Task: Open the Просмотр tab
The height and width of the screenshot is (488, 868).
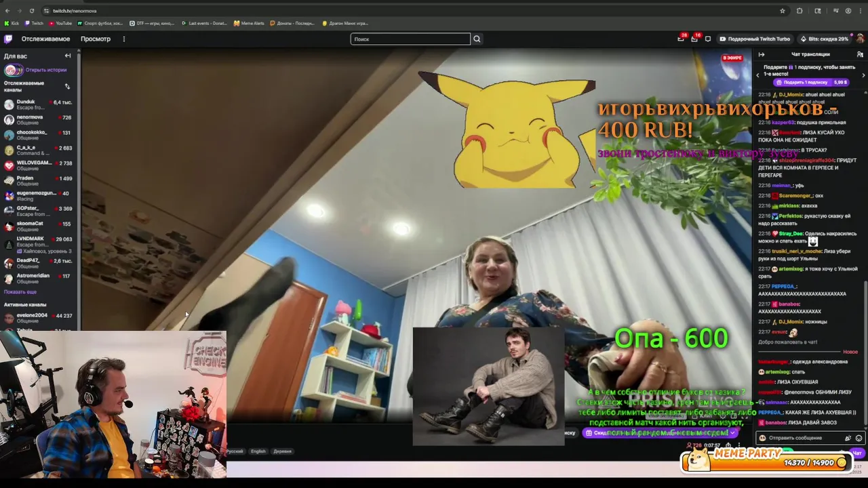Action: pos(96,39)
